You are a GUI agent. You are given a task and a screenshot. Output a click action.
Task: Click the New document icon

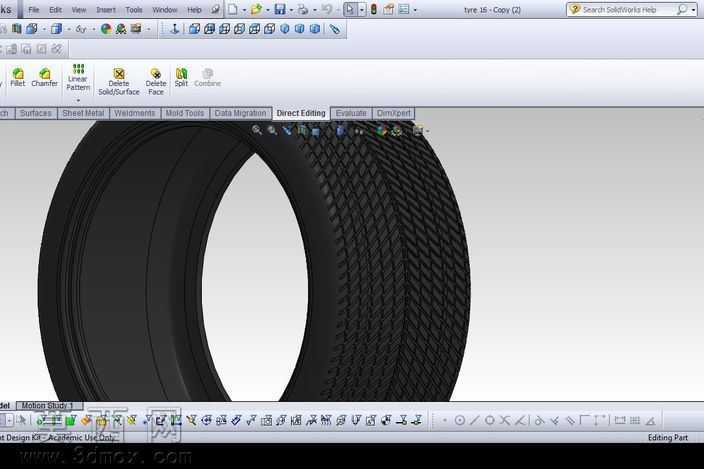[x=233, y=9]
